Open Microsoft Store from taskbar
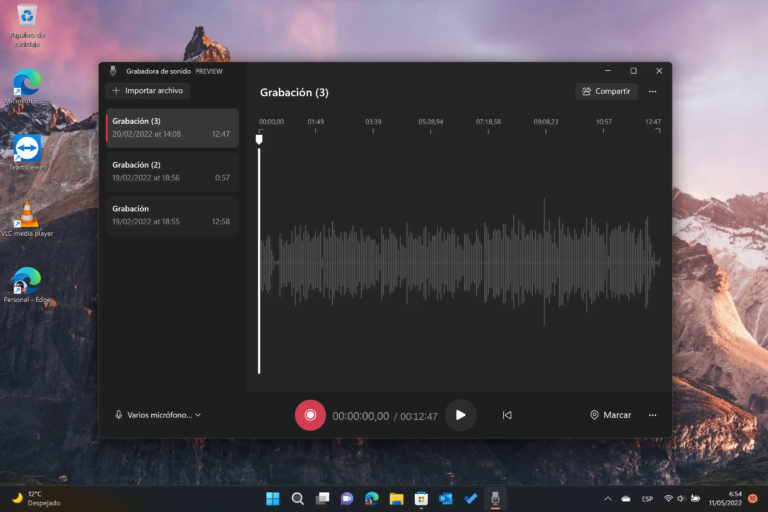The width and height of the screenshot is (768, 512). click(421, 499)
